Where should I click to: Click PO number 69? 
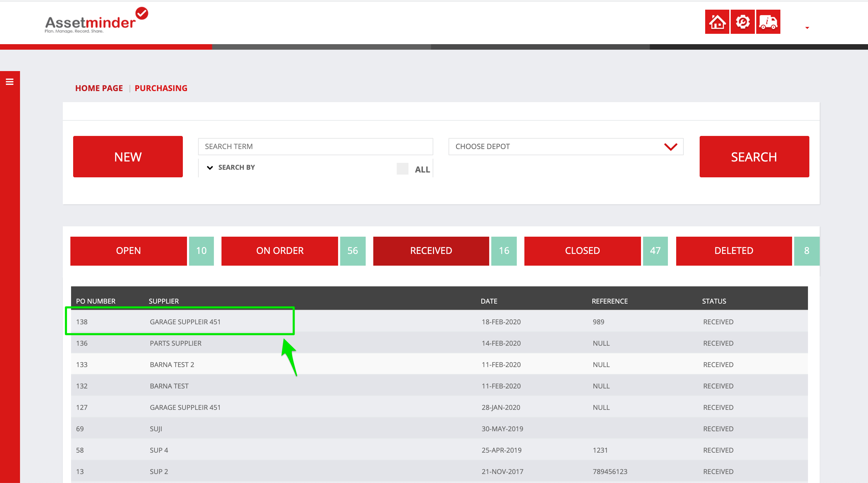point(80,429)
